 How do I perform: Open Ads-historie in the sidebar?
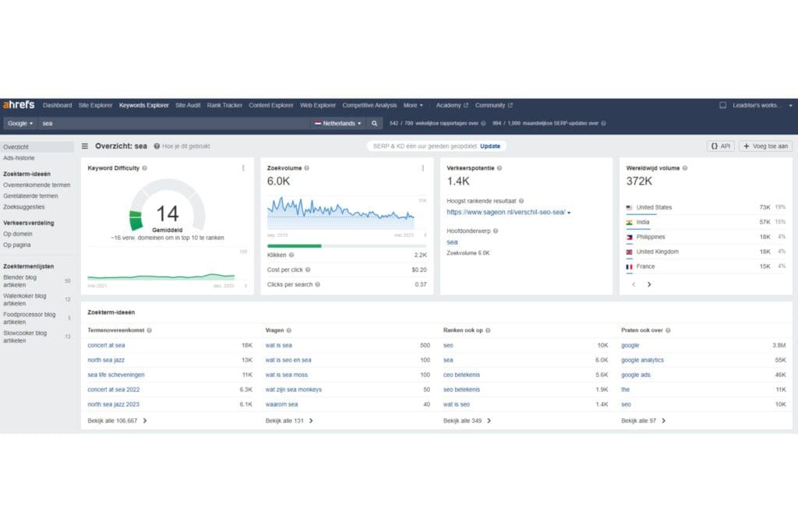coord(19,158)
